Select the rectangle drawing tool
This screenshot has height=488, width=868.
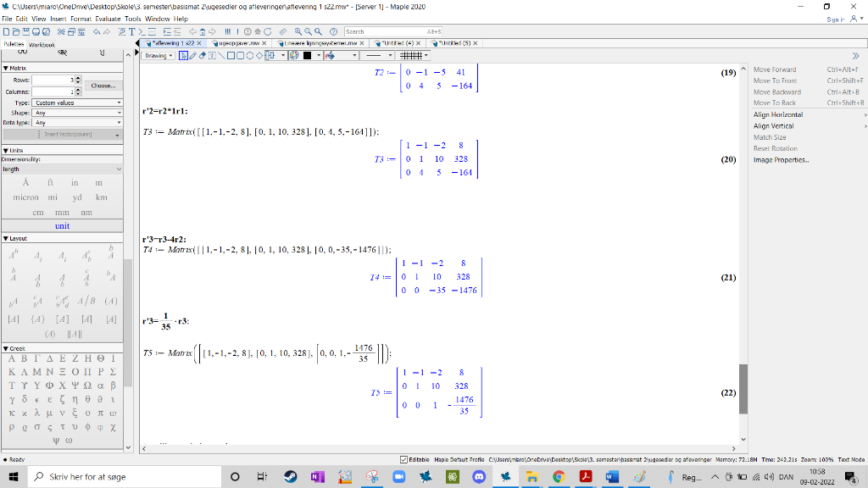click(230, 56)
